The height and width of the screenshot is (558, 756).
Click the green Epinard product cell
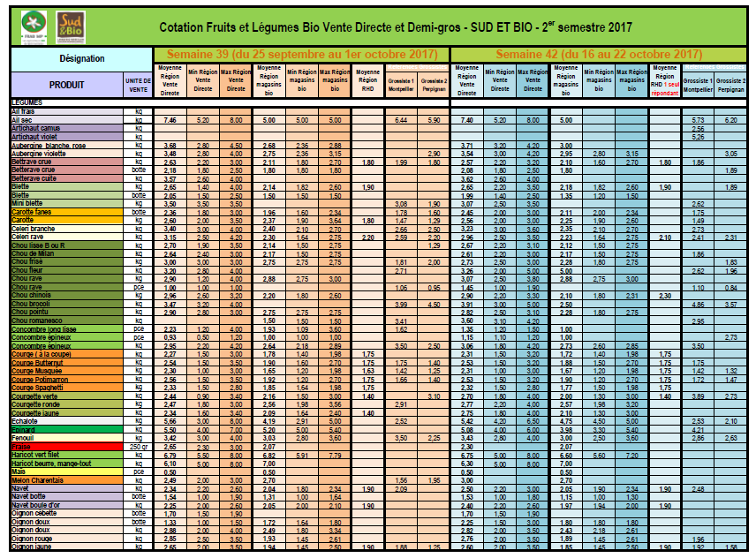coord(67,429)
